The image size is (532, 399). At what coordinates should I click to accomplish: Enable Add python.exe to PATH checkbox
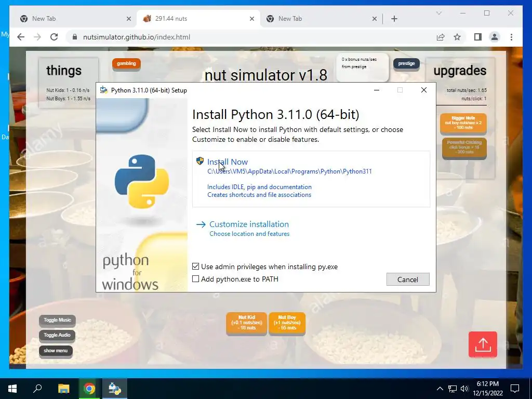pyautogui.click(x=195, y=279)
